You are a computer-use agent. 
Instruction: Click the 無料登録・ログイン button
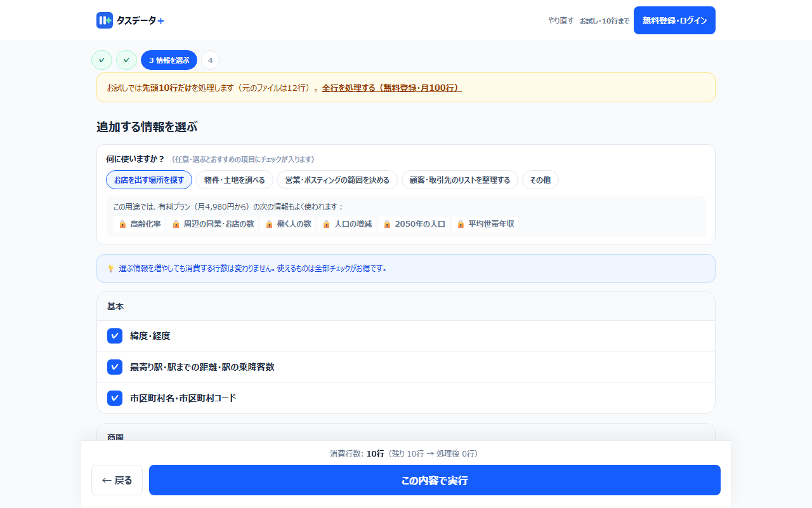click(x=674, y=20)
